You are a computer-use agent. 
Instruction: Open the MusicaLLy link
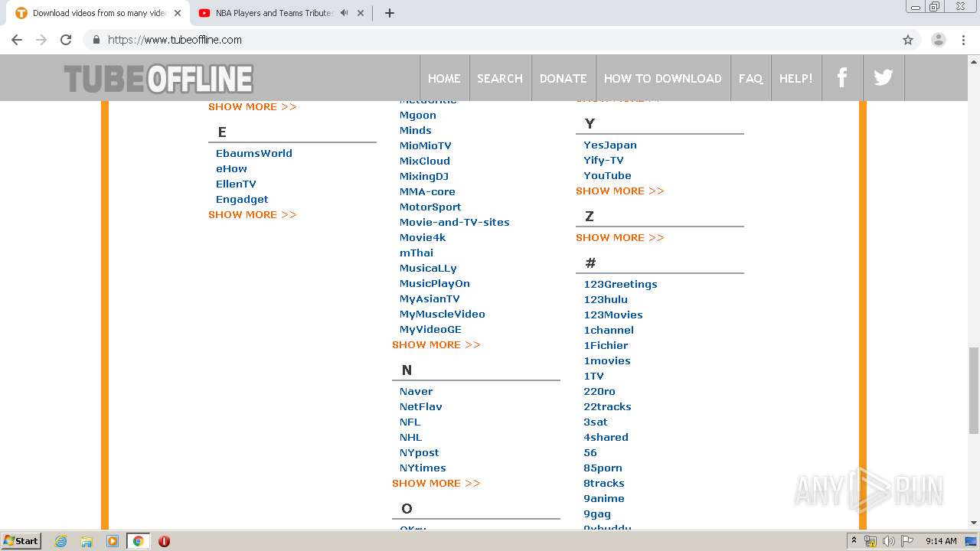coord(428,268)
